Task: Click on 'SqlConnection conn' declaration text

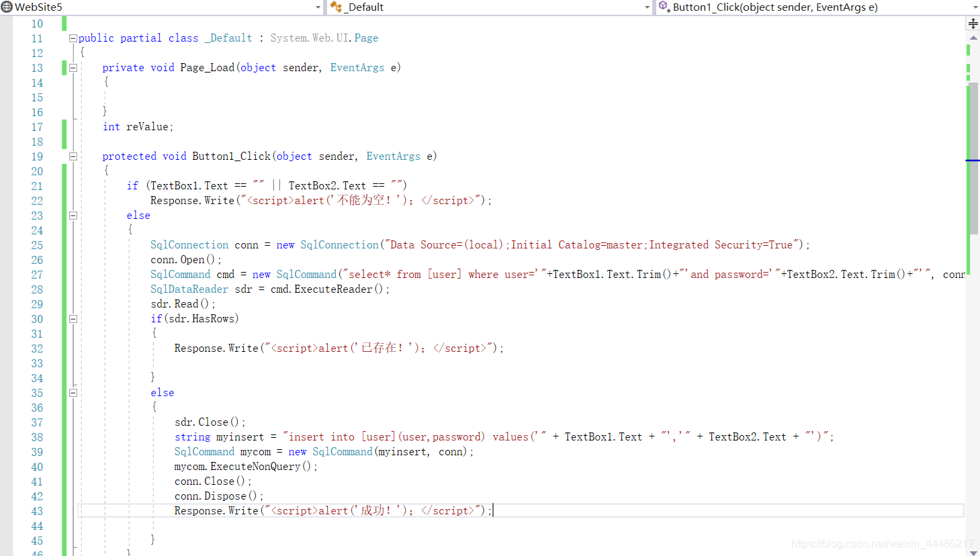Action: (204, 245)
